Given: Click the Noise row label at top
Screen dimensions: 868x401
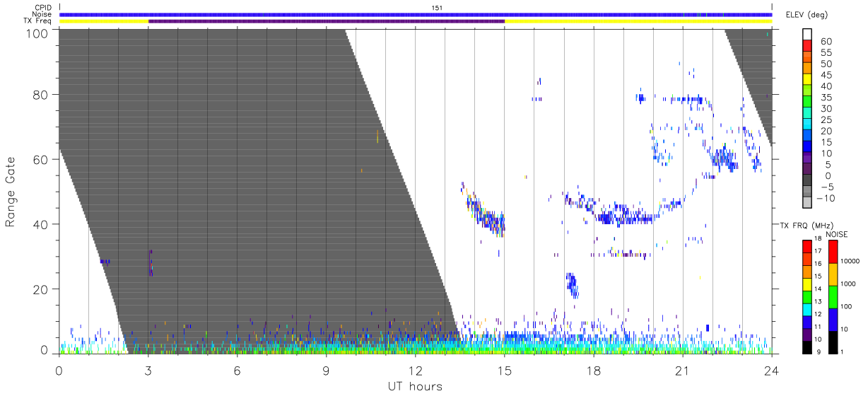Looking at the screenshot, I should (x=42, y=14).
